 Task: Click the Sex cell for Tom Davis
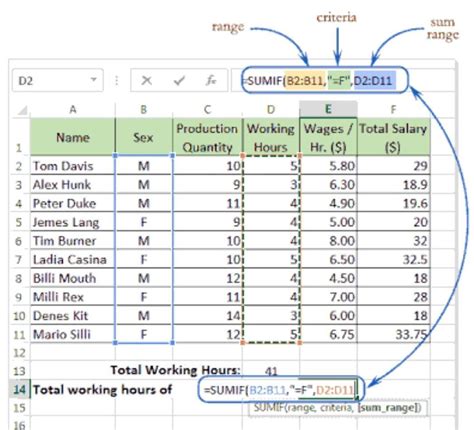[144, 166]
